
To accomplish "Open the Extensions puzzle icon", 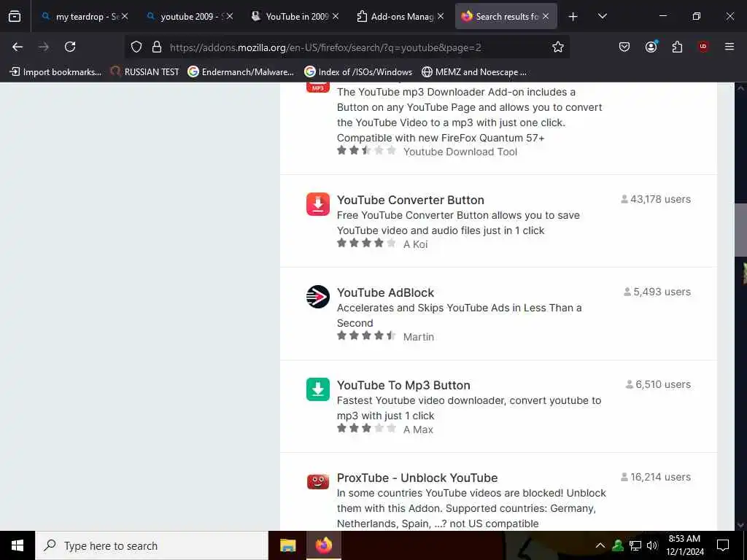I will 677,47.
